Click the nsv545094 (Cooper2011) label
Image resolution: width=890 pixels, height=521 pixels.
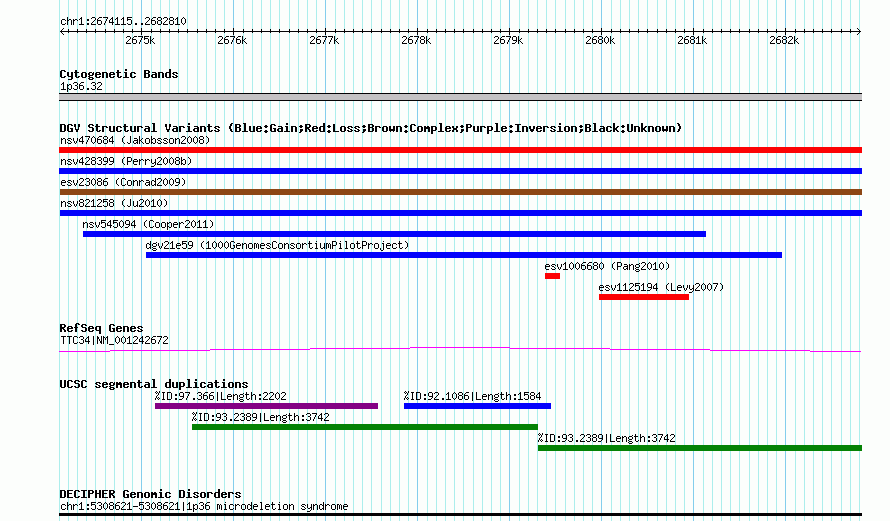click(148, 224)
